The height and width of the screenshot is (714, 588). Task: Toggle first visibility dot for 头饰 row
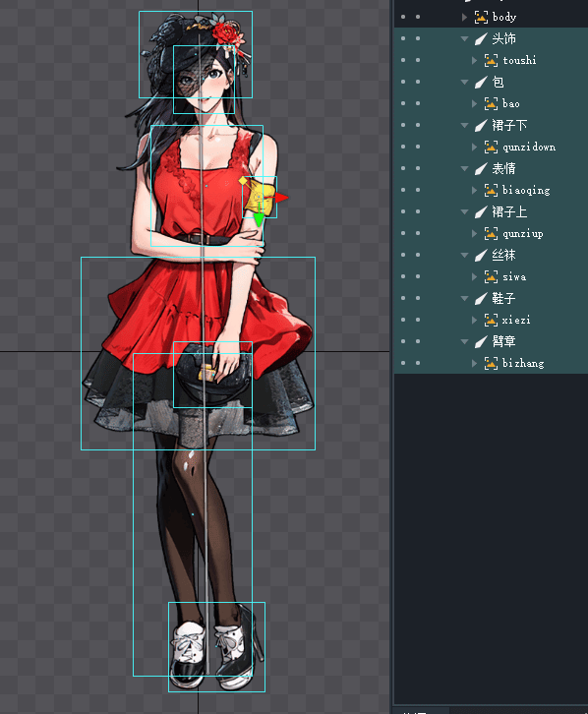pos(403,38)
